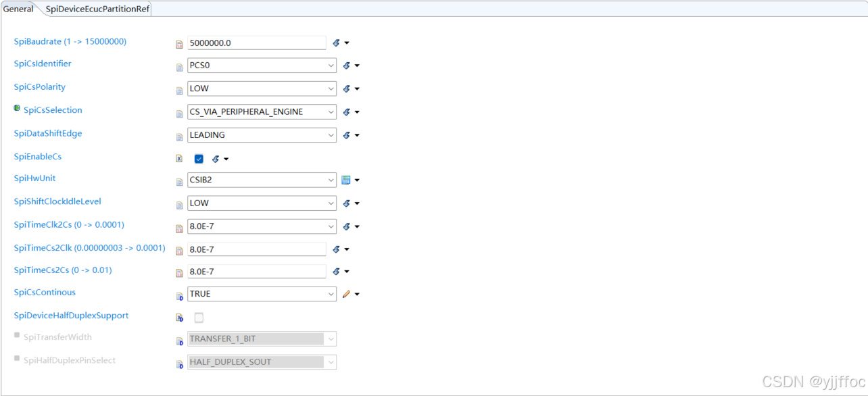This screenshot has height=396, width=868.
Task: Open dropdown arrow after SpiCsContinous pencil icon
Action: coord(357,294)
